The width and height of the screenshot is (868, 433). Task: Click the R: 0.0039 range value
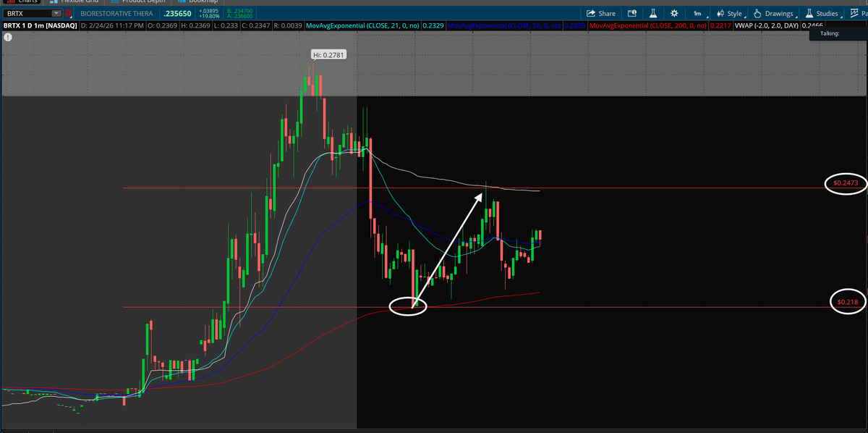tap(288, 25)
